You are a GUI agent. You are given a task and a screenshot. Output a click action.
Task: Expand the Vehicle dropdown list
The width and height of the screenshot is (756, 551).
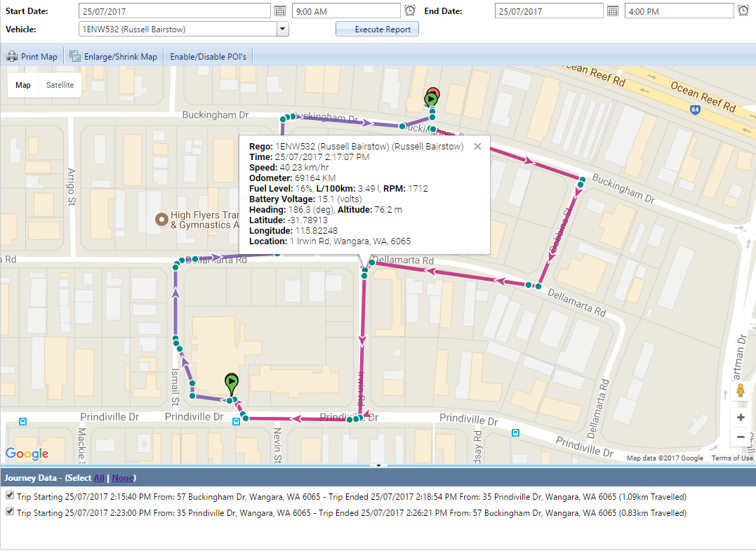coord(283,29)
